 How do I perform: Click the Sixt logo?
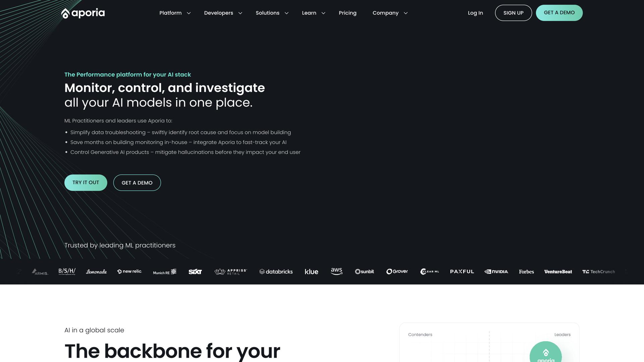(195, 271)
